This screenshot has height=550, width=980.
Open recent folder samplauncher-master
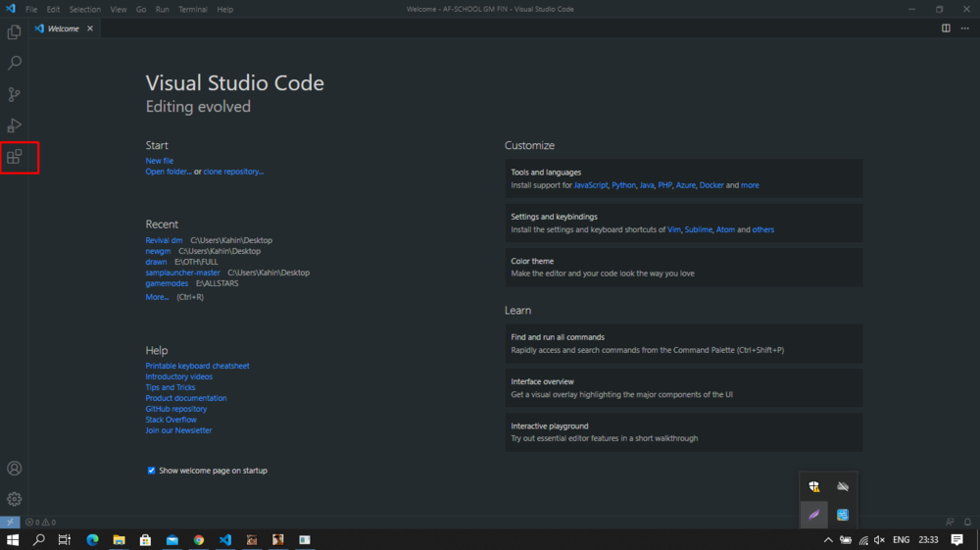point(182,273)
